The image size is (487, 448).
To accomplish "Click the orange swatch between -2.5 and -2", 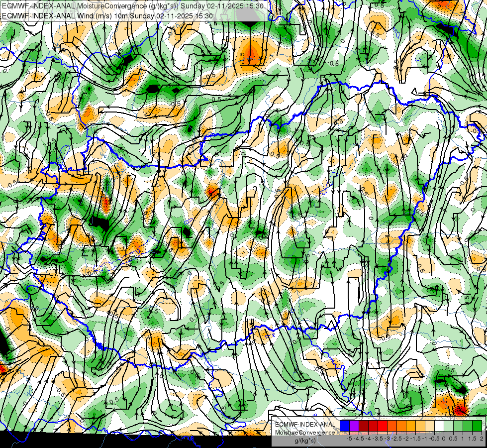I will [401, 426].
